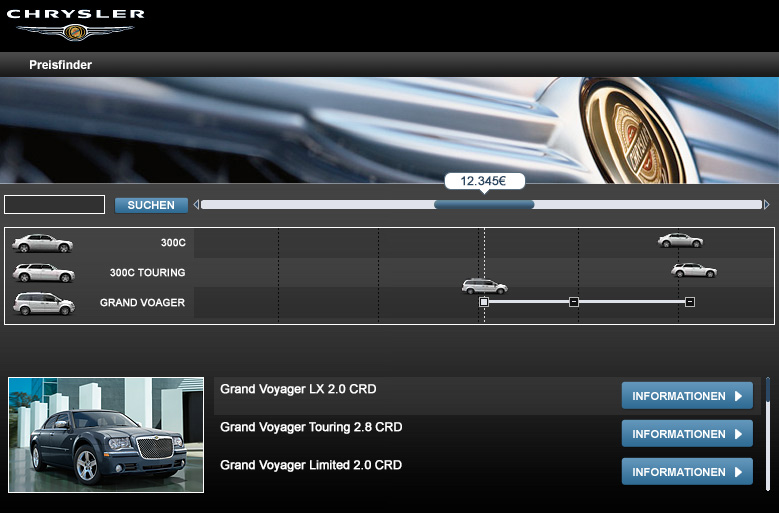This screenshot has height=513, width=779.
Task: Collapse the middle Grand Voyager range node
Action: (574, 301)
